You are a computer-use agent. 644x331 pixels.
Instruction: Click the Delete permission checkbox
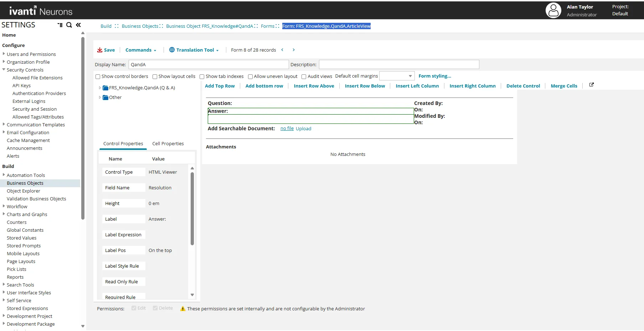pyautogui.click(x=155, y=308)
